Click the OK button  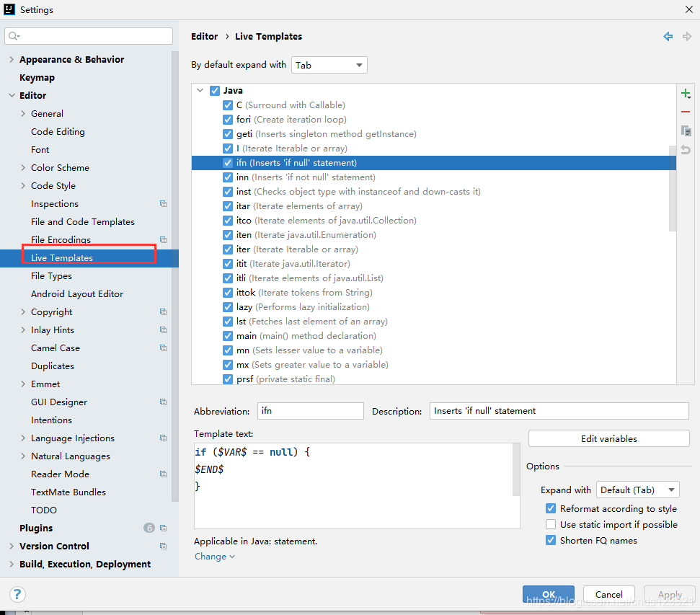click(x=548, y=595)
